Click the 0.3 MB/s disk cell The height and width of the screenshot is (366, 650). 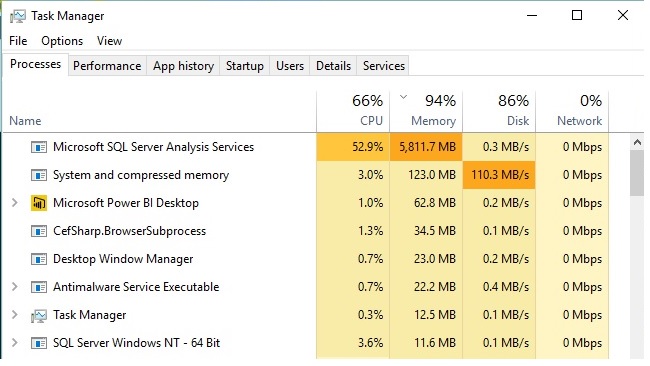499,147
